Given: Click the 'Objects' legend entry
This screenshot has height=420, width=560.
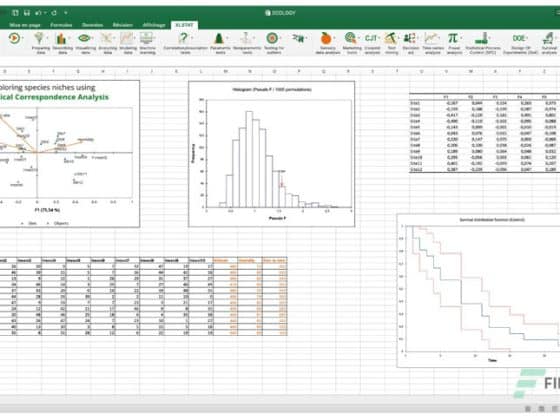Looking at the screenshot, I should (x=61, y=223).
